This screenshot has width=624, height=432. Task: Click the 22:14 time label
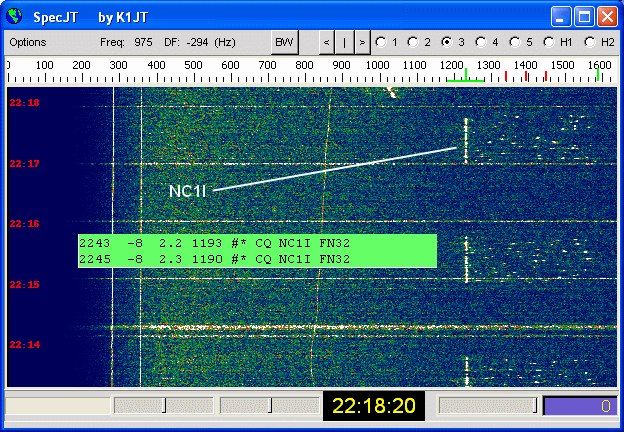click(25, 344)
